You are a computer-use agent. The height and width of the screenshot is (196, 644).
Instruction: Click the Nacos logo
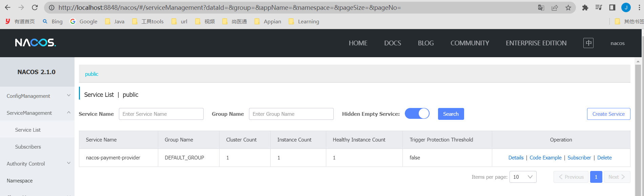(x=36, y=43)
